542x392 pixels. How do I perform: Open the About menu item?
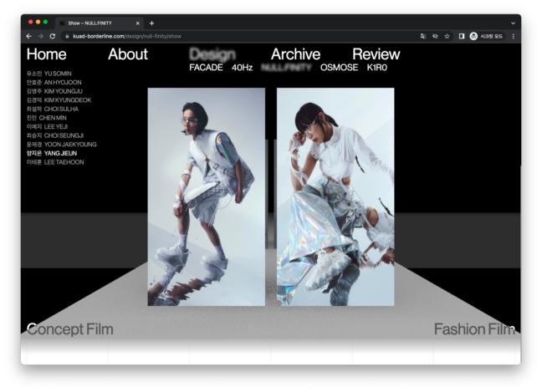[127, 54]
